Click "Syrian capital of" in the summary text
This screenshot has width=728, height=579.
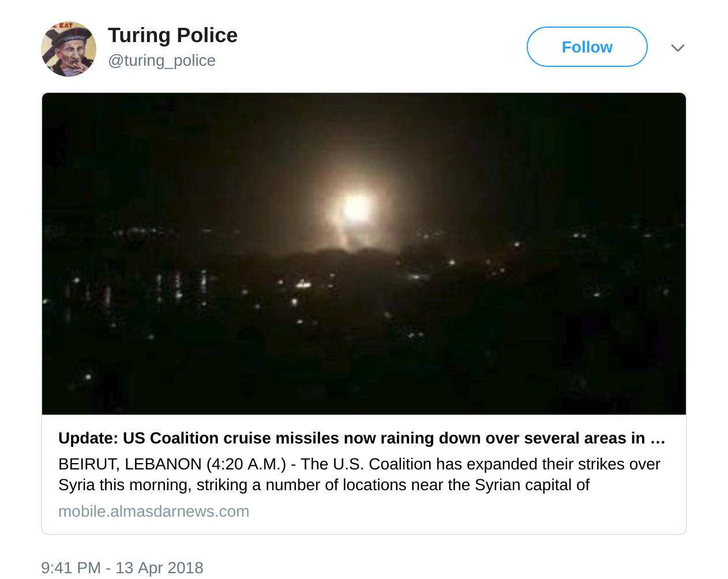click(532, 485)
